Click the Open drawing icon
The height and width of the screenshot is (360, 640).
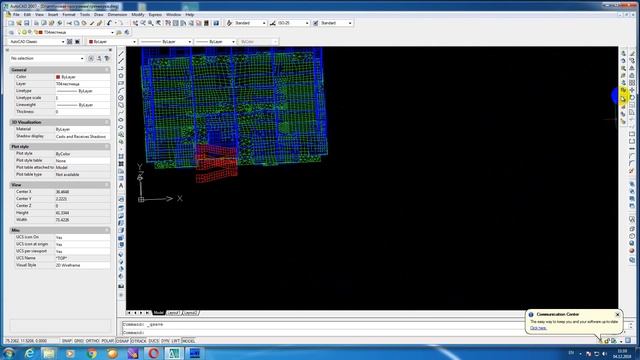[19, 23]
